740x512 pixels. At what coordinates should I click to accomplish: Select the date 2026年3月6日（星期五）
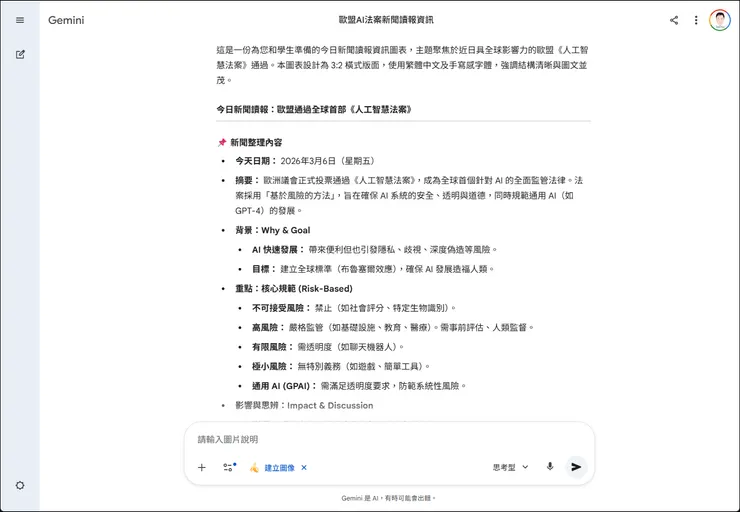click(x=329, y=161)
